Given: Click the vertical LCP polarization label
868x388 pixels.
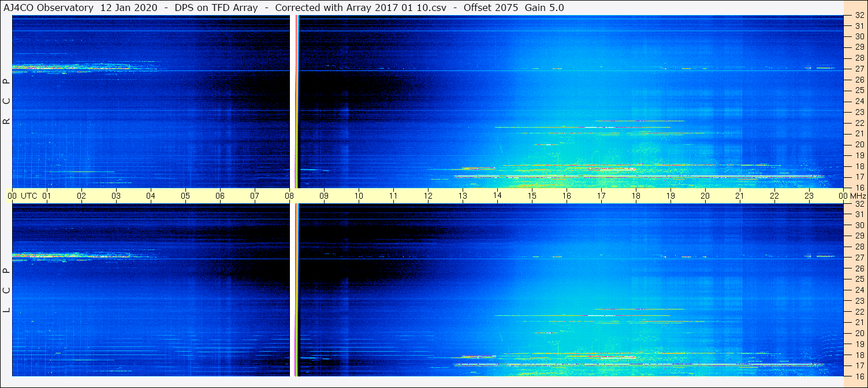Looking at the screenshot, I should (x=6, y=290).
